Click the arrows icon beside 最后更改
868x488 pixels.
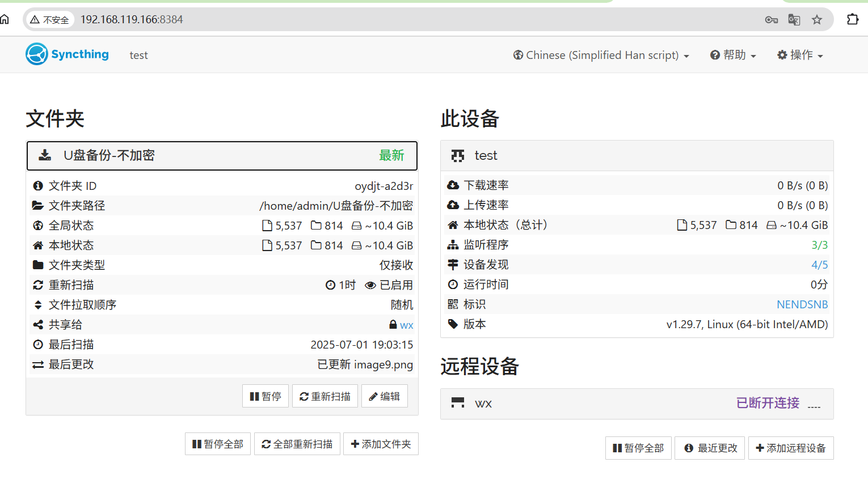coord(38,364)
